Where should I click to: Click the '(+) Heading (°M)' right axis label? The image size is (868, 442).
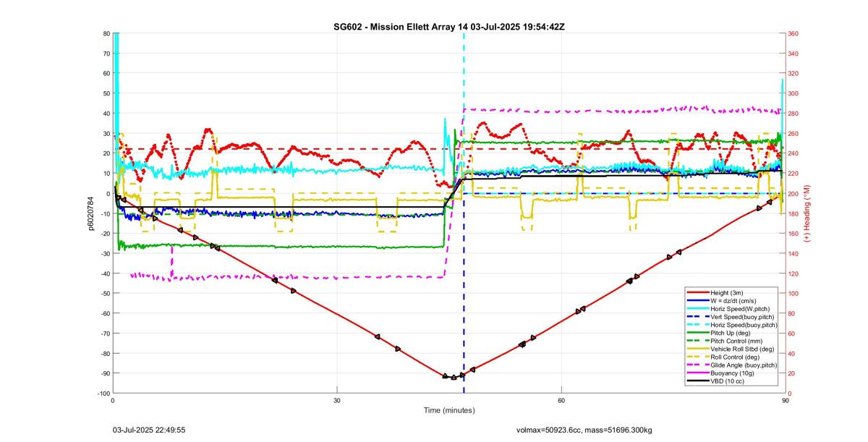[x=807, y=213]
